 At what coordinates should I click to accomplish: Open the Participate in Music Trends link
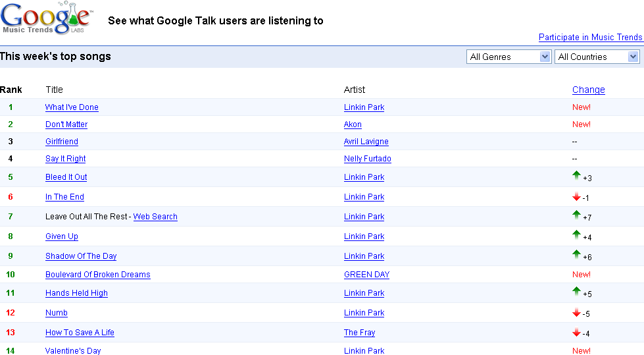[x=591, y=38]
